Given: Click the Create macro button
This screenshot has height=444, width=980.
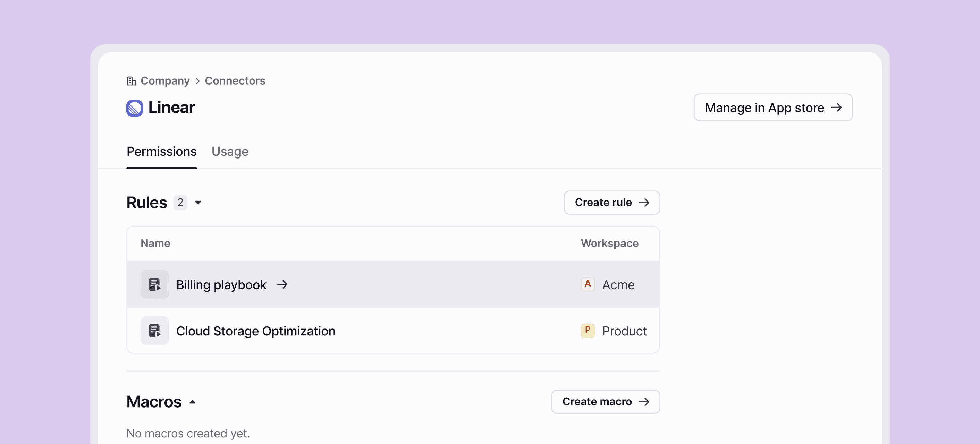Looking at the screenshot, I should (606, 402).
